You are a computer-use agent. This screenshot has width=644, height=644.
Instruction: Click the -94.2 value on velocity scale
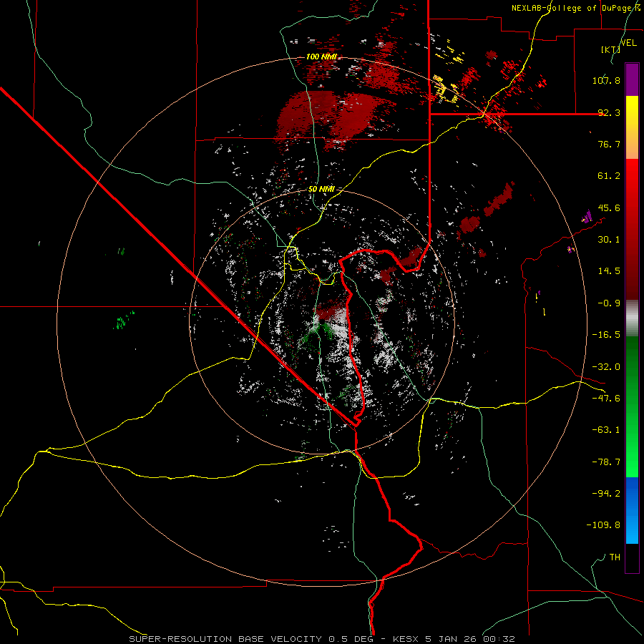(606, 494)
